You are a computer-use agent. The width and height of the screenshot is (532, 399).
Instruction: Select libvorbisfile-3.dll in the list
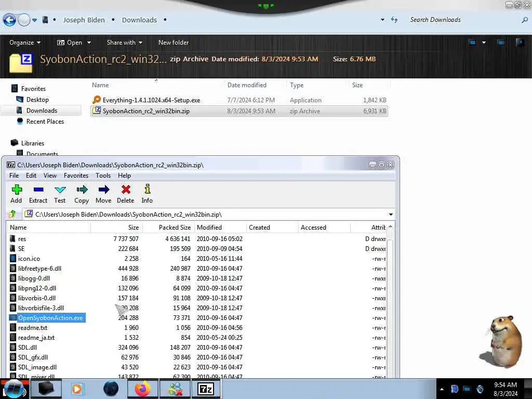click(x=41, y=308)
